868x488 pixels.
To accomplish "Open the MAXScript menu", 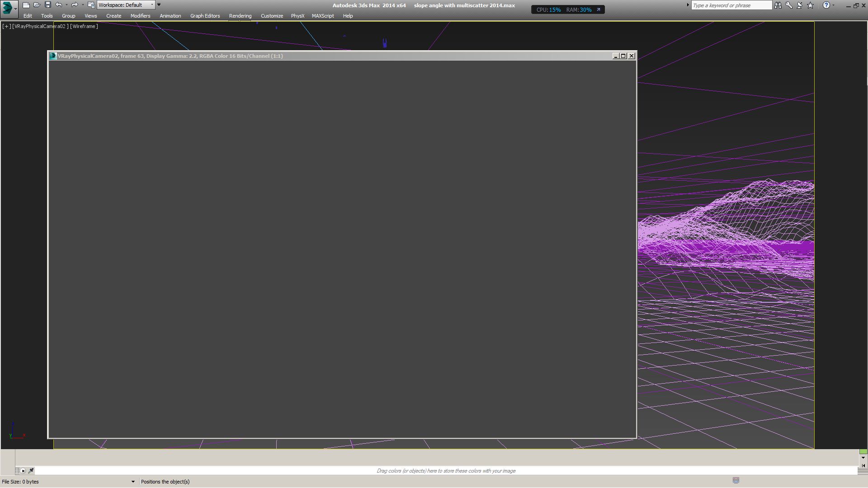I will (x=322, y=16).
